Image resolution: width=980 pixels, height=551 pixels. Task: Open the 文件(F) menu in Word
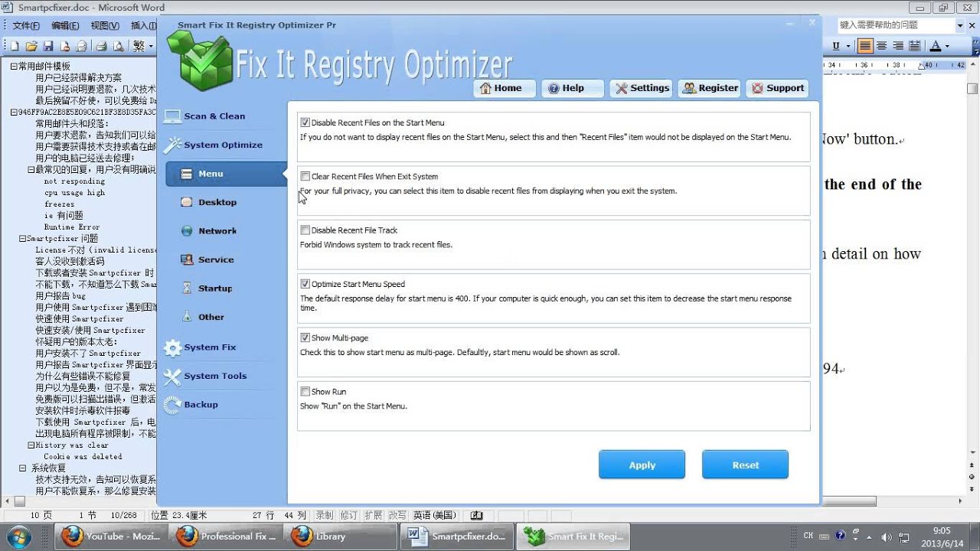(26, 25)
